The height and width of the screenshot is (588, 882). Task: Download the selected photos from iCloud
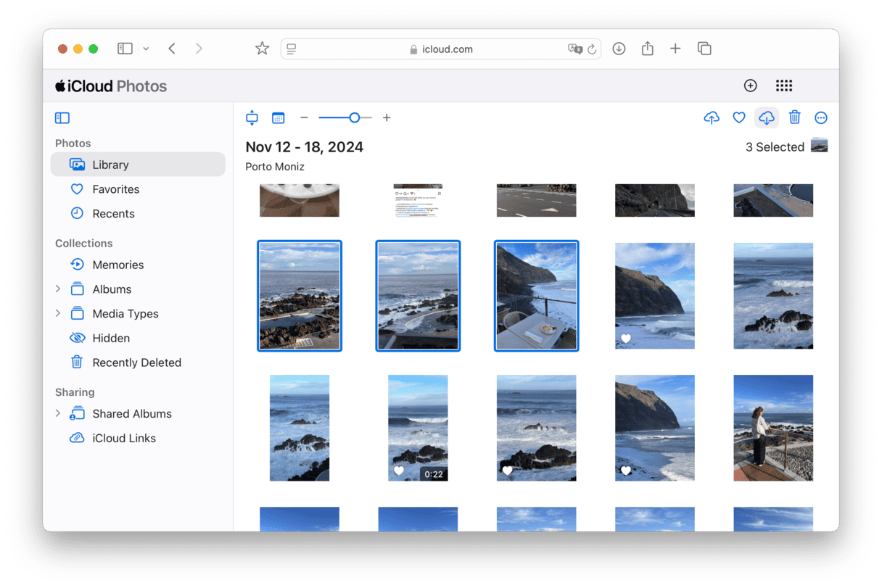click(x=767, y=118)
